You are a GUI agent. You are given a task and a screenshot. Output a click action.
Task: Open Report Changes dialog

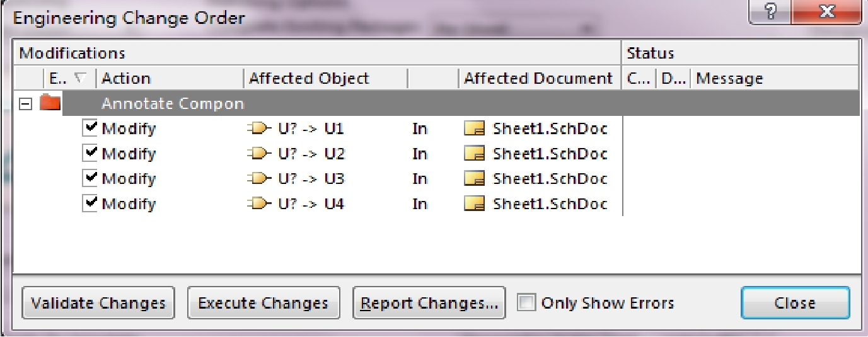[429, 303]
